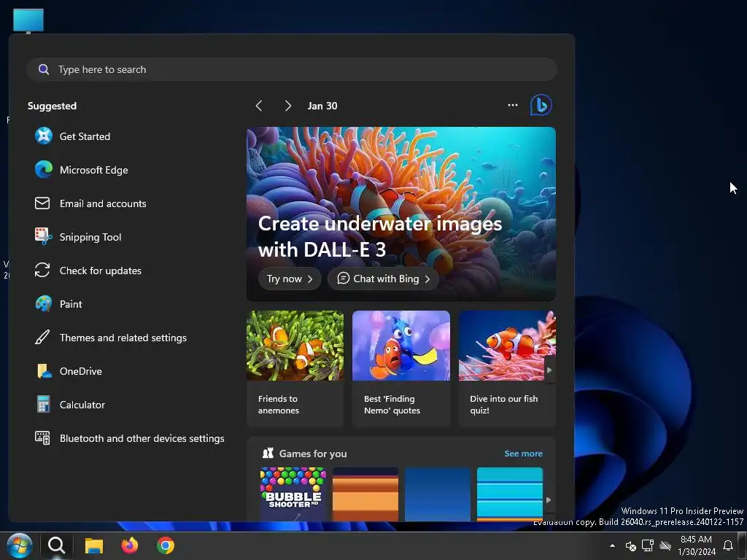Click the Games for you chess icon
The image size is (747, 560).
(x=268, y=453)
